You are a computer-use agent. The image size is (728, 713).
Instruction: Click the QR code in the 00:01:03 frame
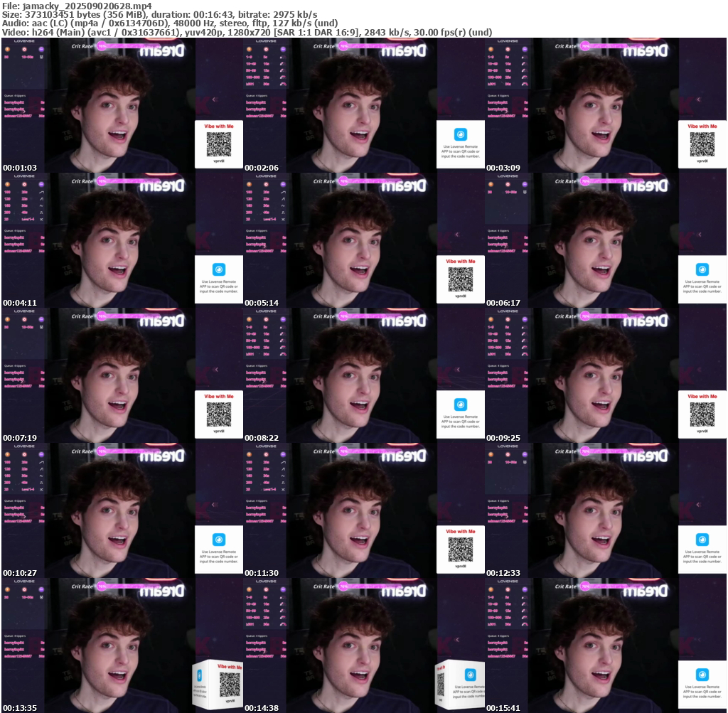click(x=219, y=144)
